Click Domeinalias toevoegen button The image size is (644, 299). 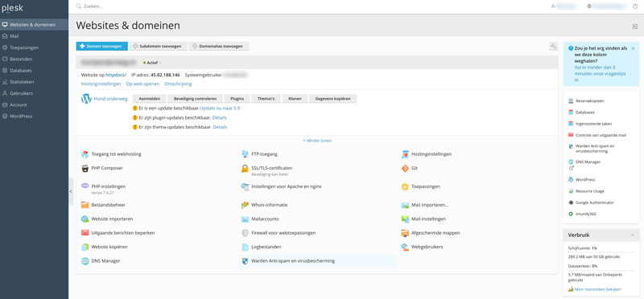pyautogui.click(x=219, y=47)
